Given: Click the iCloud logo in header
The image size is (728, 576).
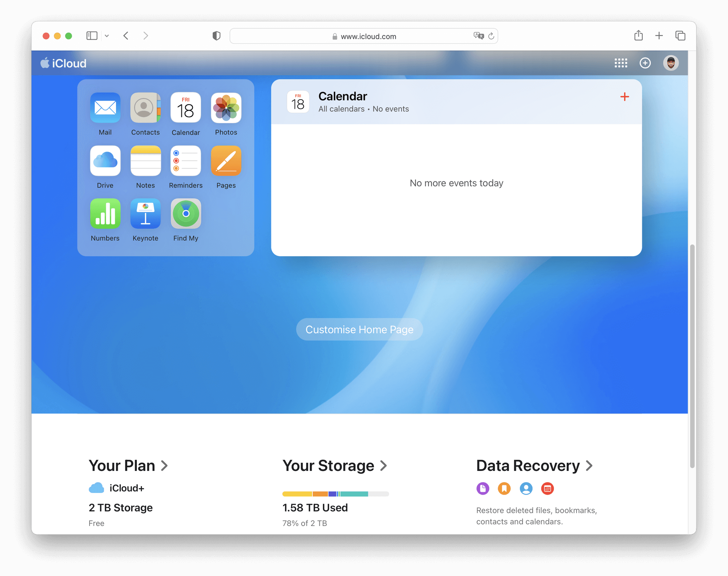Looking at the screenshot, I should pyautogui.click(x=63, y=63).
